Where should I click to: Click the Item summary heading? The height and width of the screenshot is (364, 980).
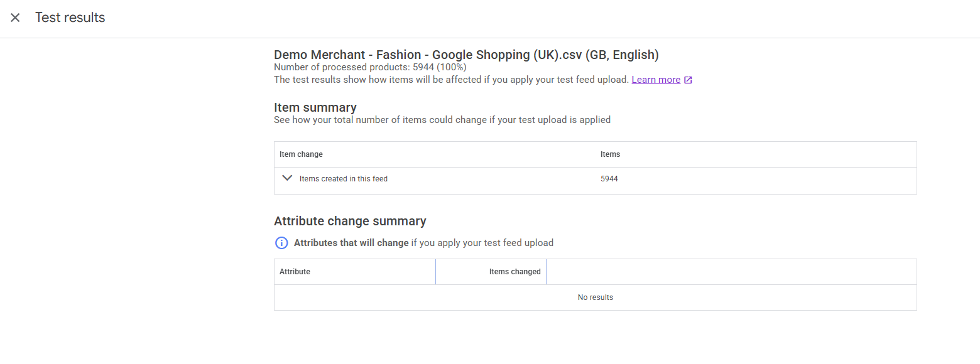pos(315,107)
